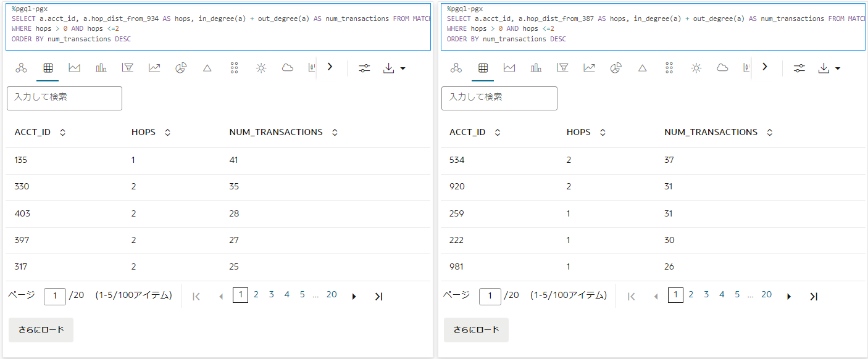Show more chart types in right panel

click(765, 67)
